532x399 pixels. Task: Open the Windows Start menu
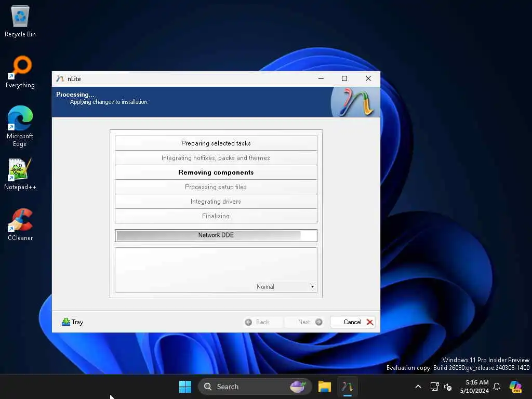coord(185,387)
